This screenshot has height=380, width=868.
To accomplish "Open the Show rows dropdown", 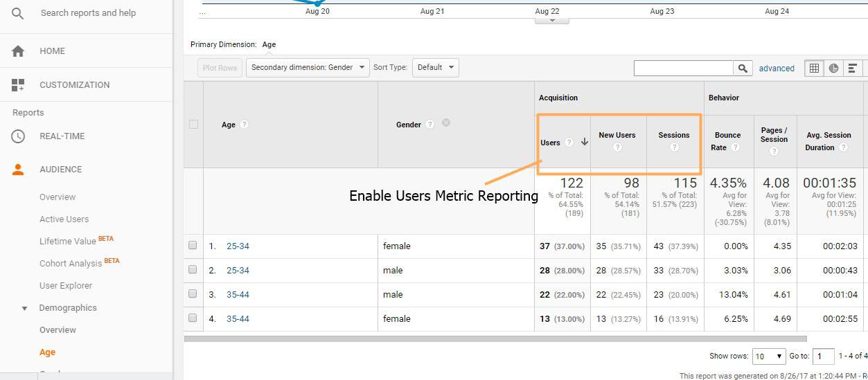I will tap(769, 356).
